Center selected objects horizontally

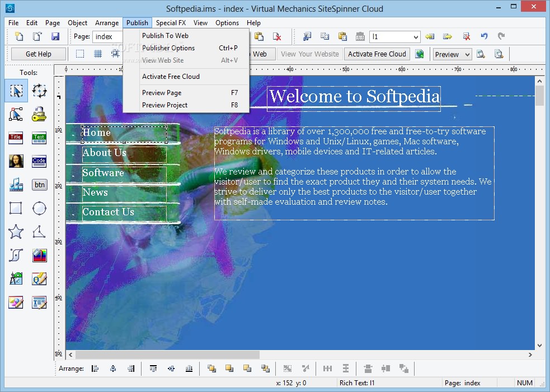pyautogui.click(x=113, y=369)
